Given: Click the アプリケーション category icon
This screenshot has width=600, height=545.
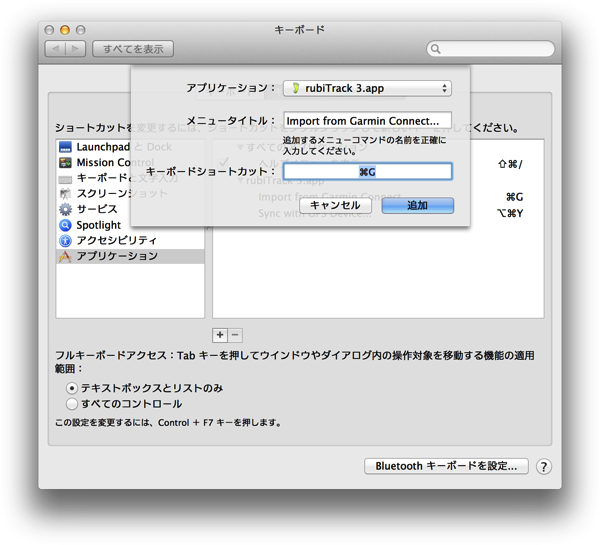Looking at the screenshot, I should coord(66,257).
